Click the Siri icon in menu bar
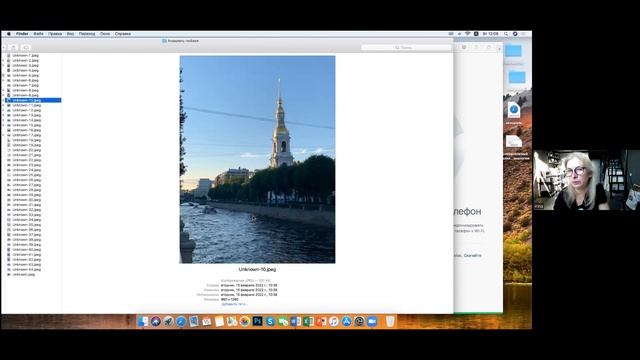Screen dimensions: 640x360 (x=515, y=34)
